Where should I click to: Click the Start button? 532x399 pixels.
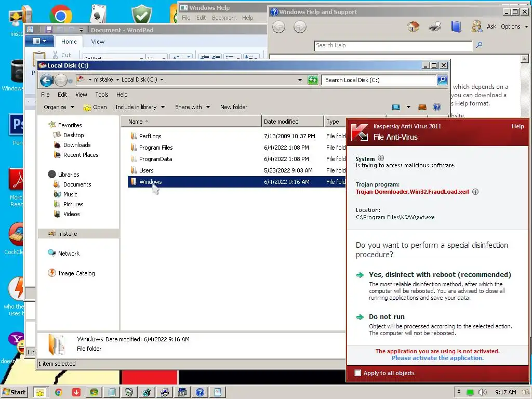coord(14,392)
